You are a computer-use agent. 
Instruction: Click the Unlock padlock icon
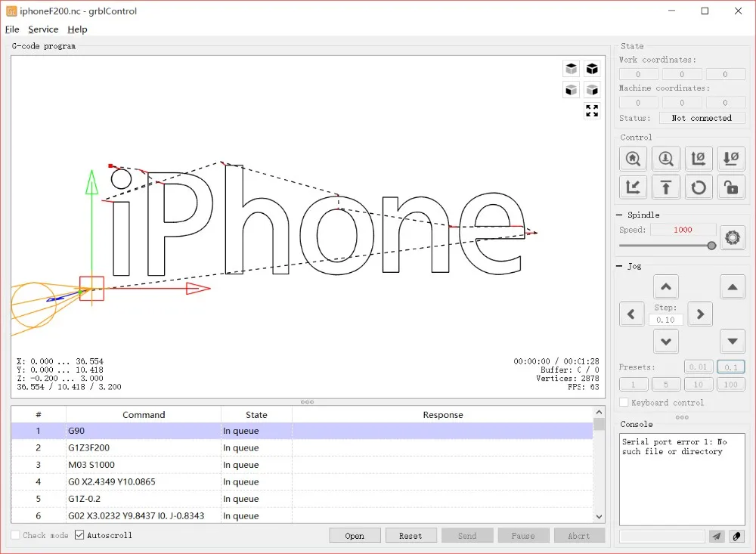pos(731,187)
